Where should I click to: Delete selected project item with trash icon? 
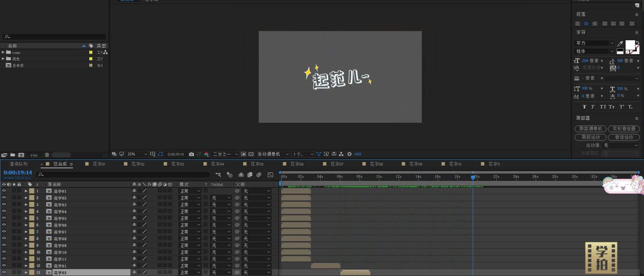47,155
